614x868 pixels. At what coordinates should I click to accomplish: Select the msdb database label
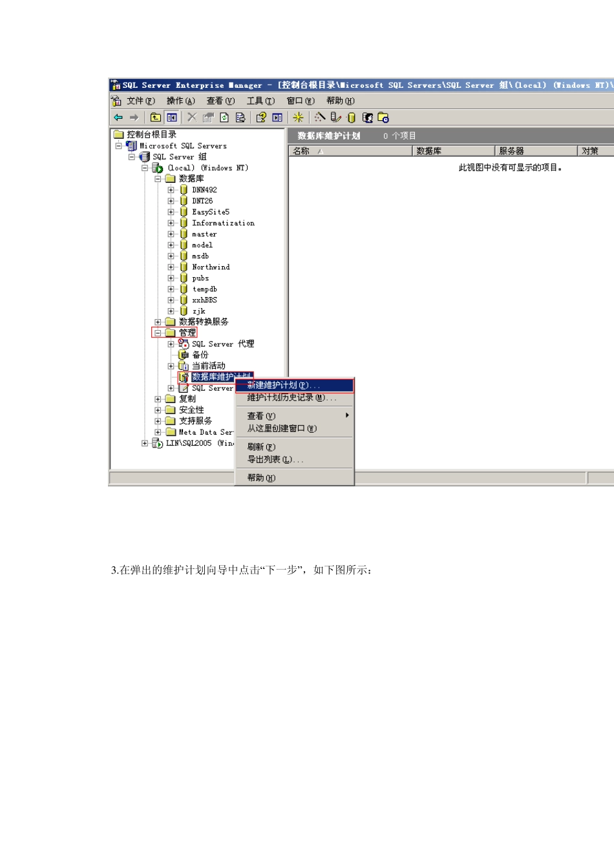pos(200,256)
